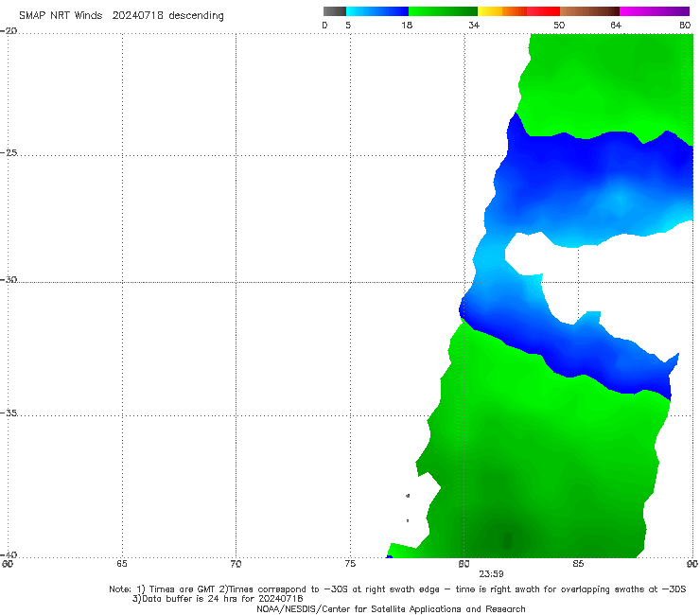Click the longitude label '70'
Image resolution: width=700 pixels, height=615 pixels.
coord(236,564)
